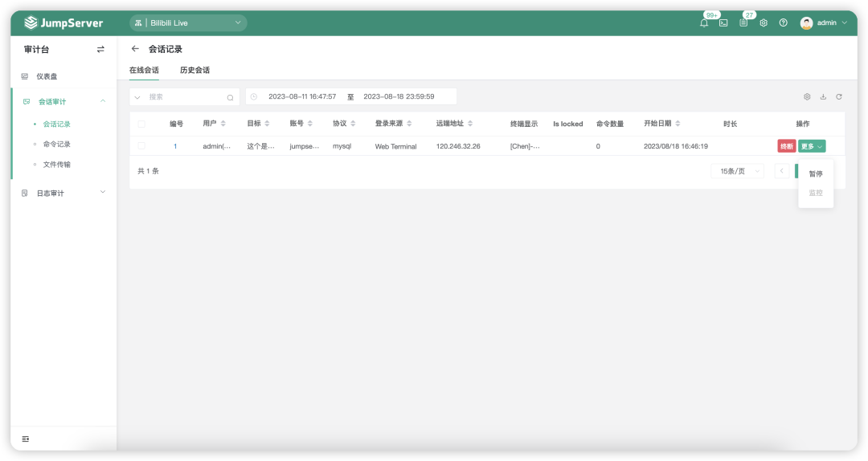Collapse sidebar using bottom toggle icon
Viewport: 868px width, 461px height.
(x=26, y=439)
